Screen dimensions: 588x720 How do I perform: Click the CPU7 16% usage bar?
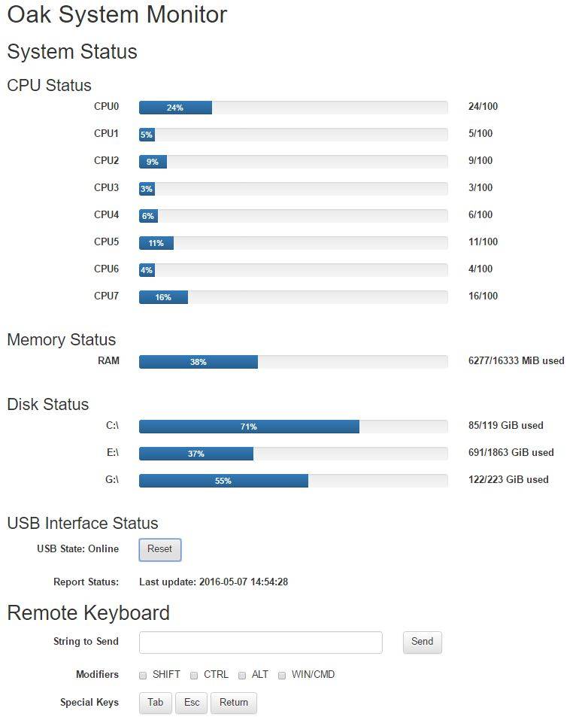(x=293, y=297)
